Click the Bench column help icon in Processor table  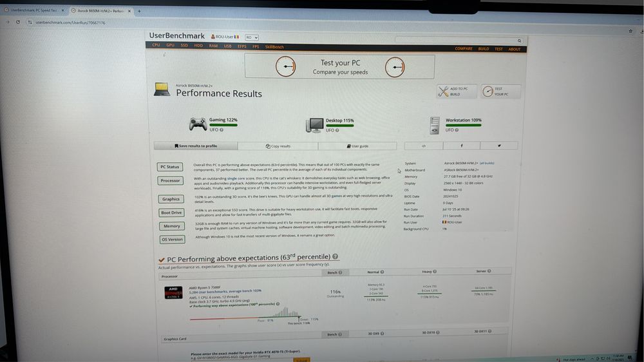click(x=340, y=272)
